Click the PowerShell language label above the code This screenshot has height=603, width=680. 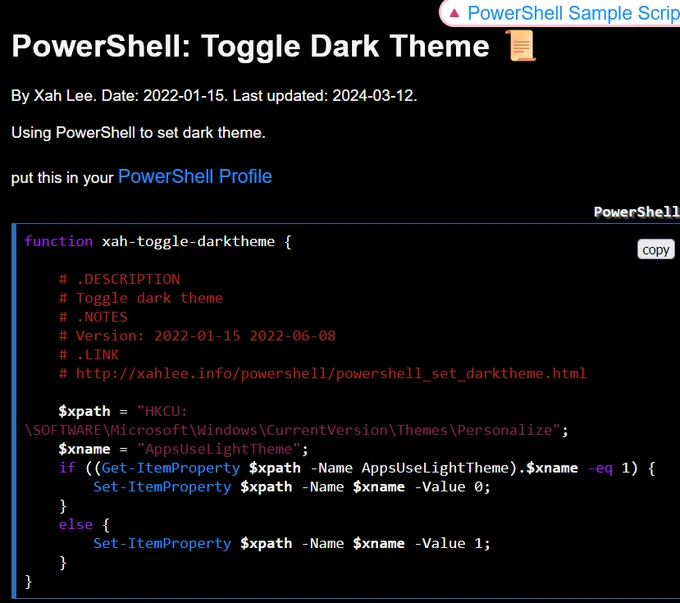(636, 212)
